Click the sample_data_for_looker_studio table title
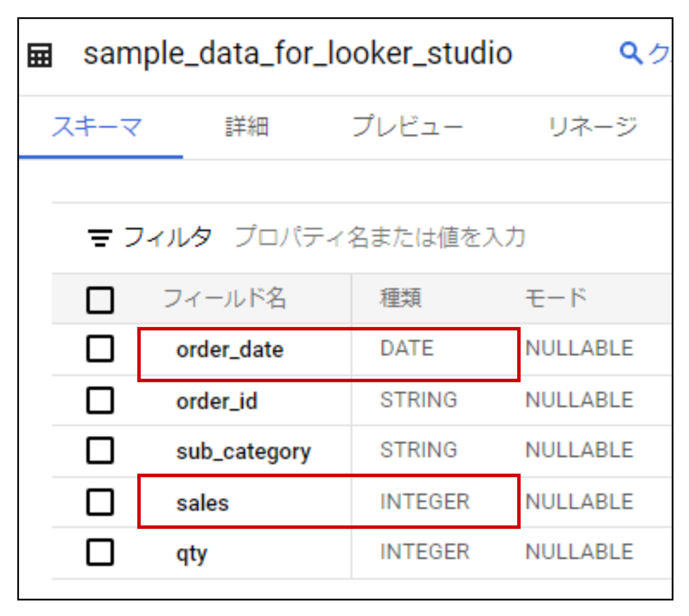This screenshot has height=616, width=689. coord(298,53)
